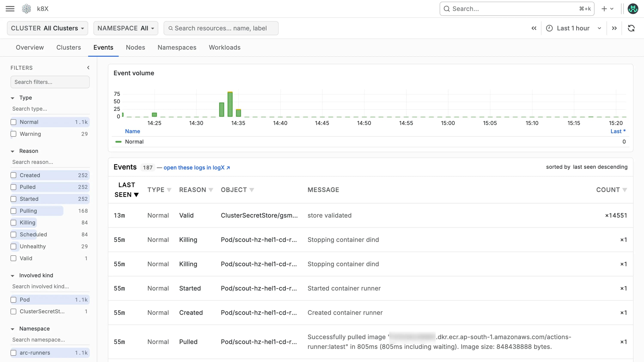Collapse the Involved kind filter section
The width and height of the screenshot is (644, 362).
(x=12, y=276)
